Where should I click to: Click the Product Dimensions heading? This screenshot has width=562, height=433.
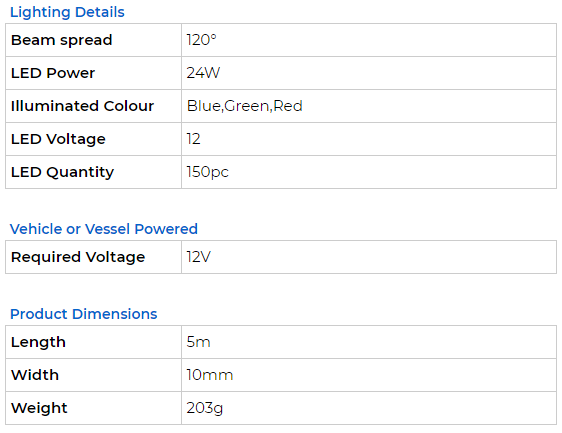pyautogui.click(x=84, y=314)
